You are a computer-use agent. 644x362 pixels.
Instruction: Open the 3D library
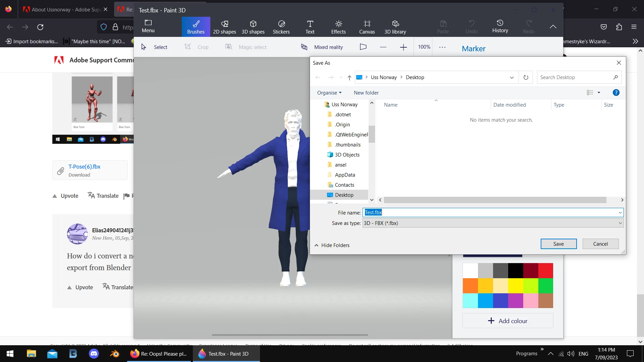pyautogui.click(x=395, y=27)
